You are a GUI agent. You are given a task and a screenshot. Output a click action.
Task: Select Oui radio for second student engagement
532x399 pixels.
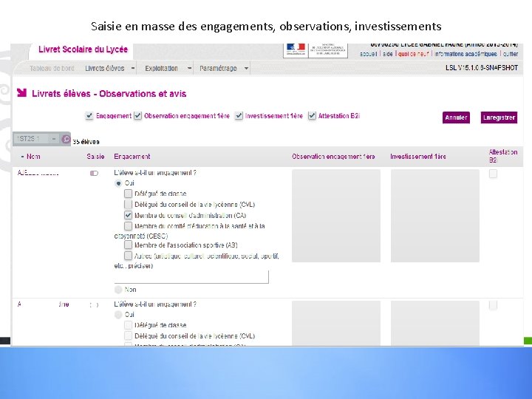[x=118, y=315]
